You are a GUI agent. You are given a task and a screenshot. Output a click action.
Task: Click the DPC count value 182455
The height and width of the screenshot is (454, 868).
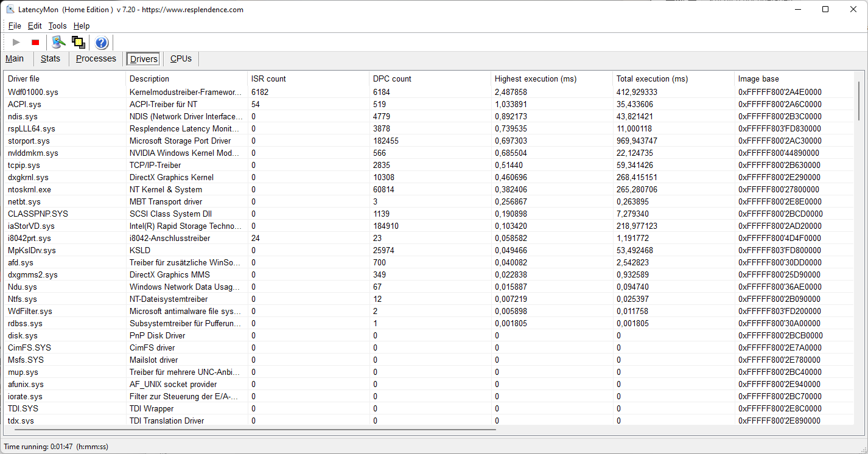pyautogui.click(x=386, y=141)
